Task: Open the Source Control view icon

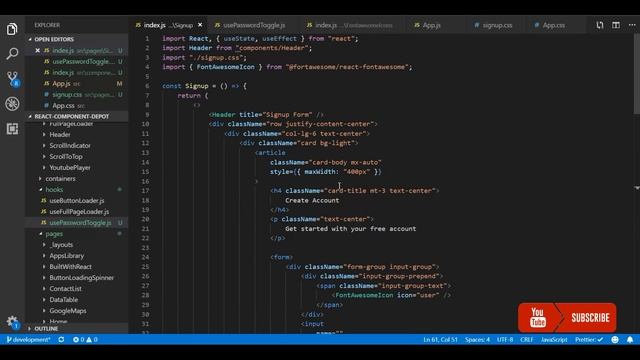Action: 12,78
